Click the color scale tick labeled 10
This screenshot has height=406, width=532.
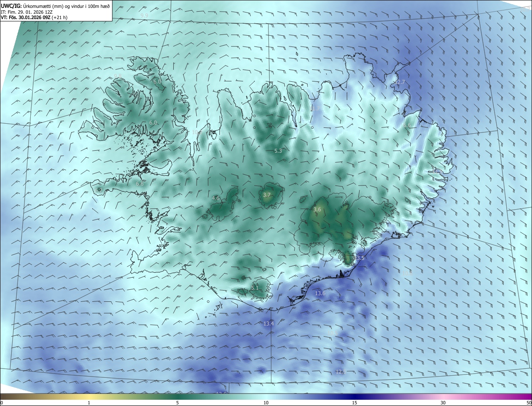266,403
